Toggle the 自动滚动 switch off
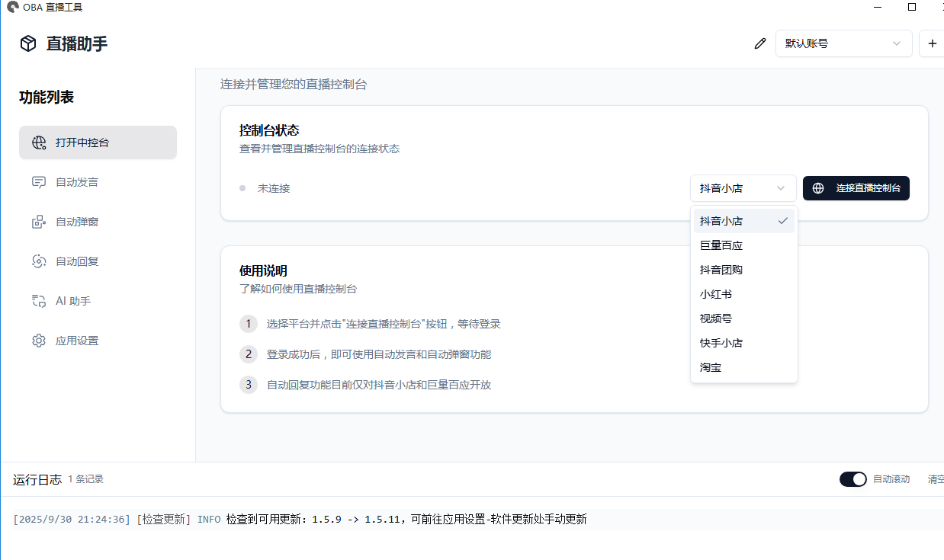The image size is (944, 560). click(x=853, y=479)
